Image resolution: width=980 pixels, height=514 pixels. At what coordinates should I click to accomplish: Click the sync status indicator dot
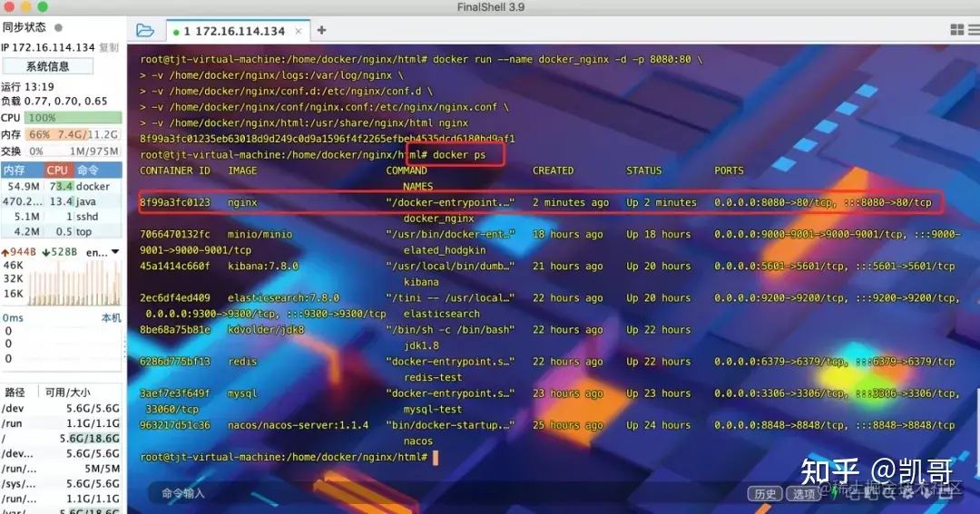click(58, 27)
